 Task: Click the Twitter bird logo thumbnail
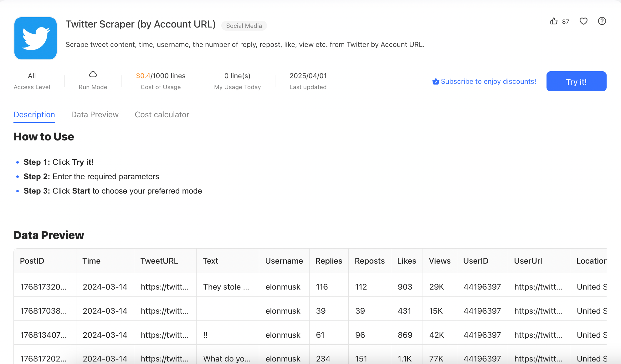35,38
